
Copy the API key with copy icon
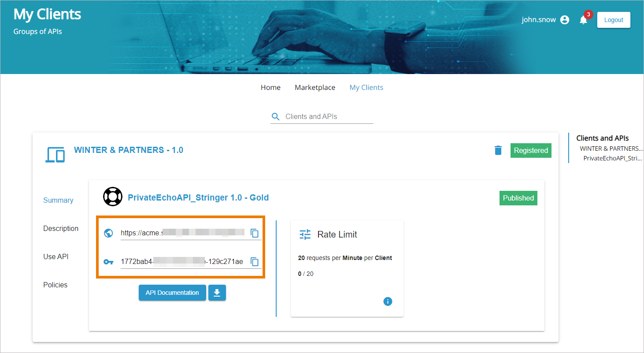pos(255,262)
